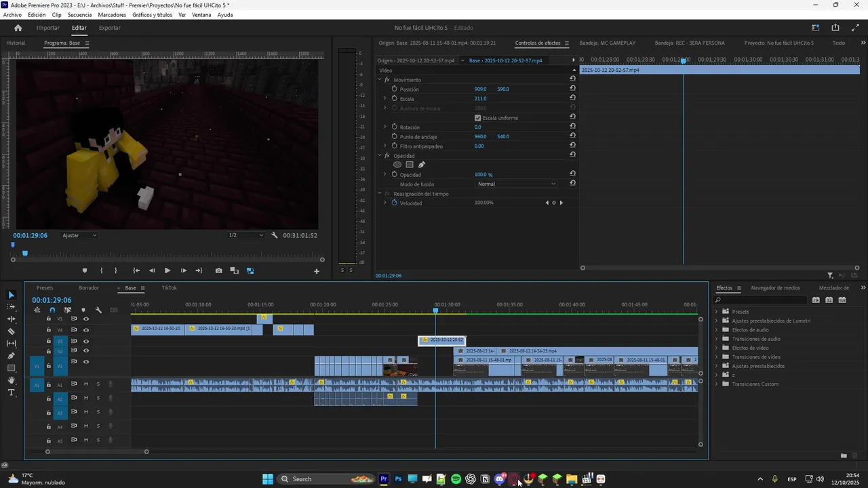The height and width of the screenshot is (488, 868).
Task: Open the Exportar workspace
Action: click(110, 28)
